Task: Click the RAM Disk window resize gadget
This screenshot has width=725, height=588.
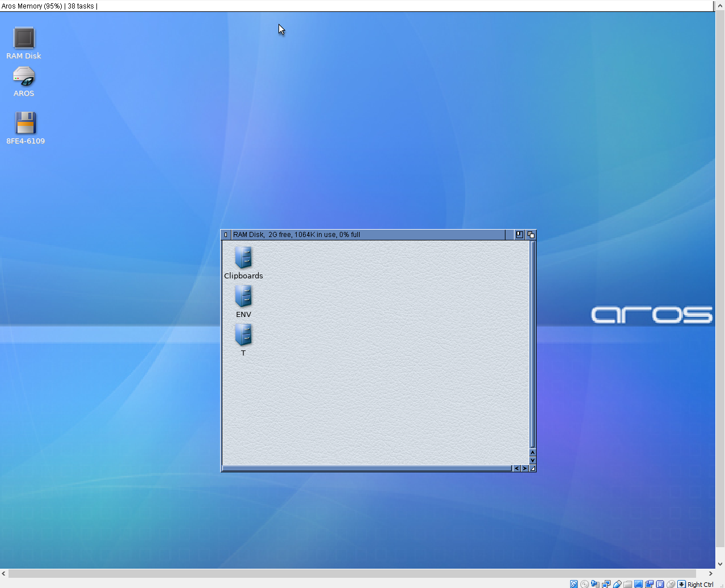Action: pyautogui.click(x=533, y=468)
